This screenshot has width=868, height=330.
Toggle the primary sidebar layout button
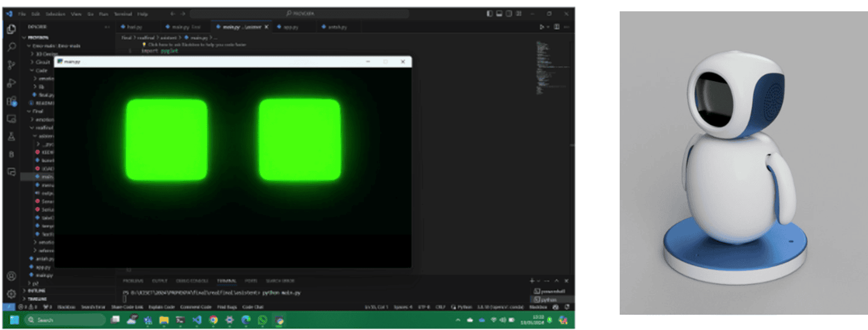point(490,13)
